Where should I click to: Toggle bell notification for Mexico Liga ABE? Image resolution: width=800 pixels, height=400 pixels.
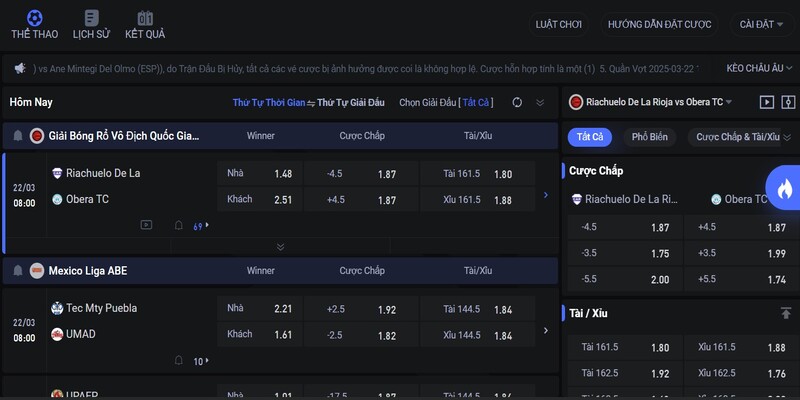click(x=17, y=270)
